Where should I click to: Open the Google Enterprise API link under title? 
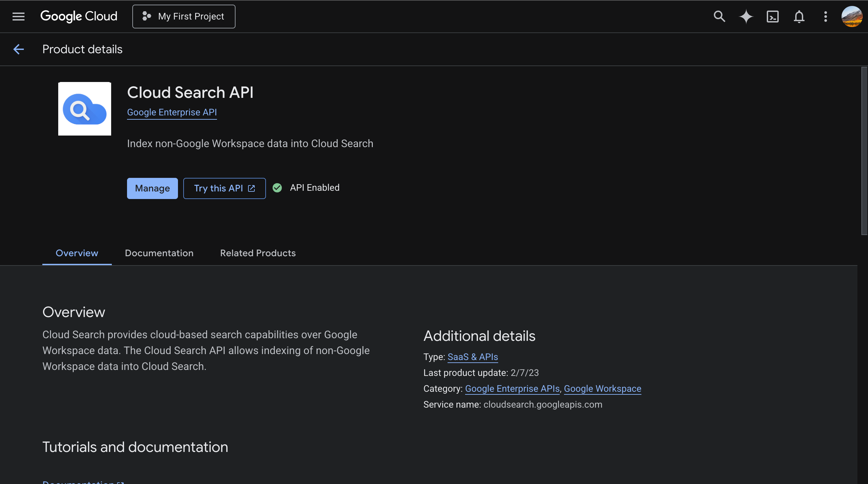click(172, 112)
